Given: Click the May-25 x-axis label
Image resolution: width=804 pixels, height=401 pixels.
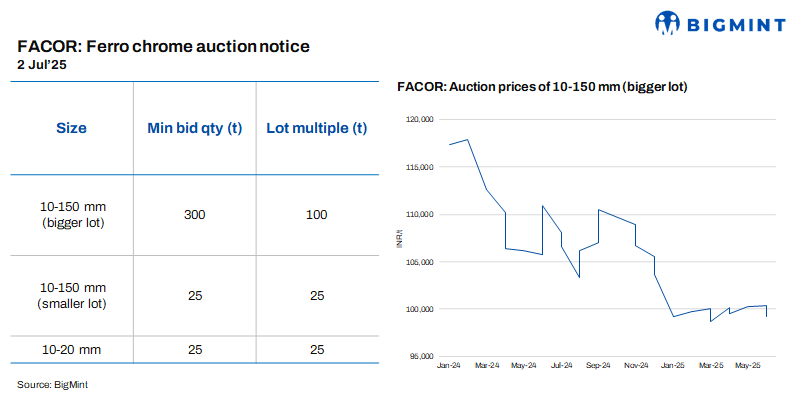Looking at the screenshot, I should coord(748,367).
